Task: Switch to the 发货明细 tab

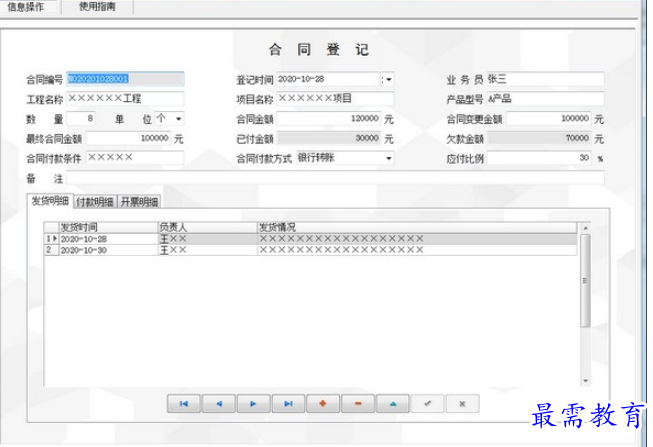Action: click(x=50, y=201)
